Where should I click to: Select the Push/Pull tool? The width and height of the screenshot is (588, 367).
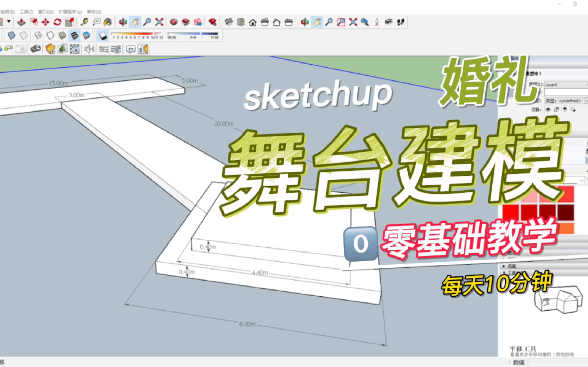(x=21, y=22)
